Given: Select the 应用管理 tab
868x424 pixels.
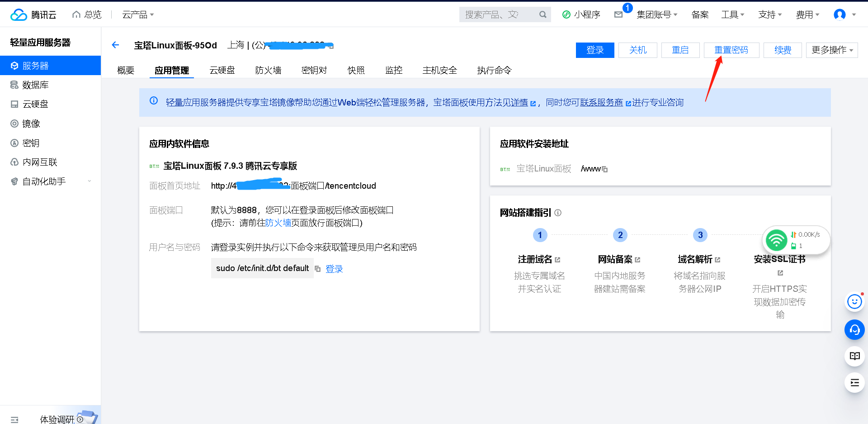Looking at the screenshot, I should click(x=172, y=70).
